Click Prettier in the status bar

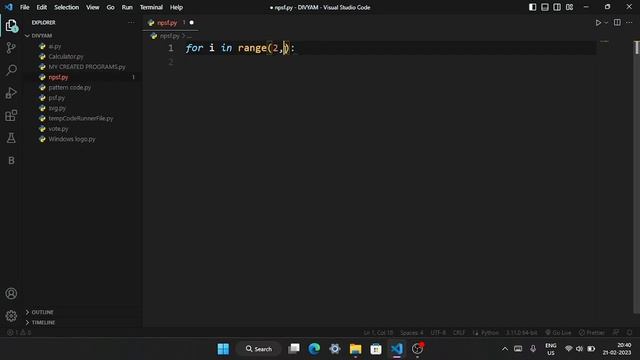coord(591,333)
